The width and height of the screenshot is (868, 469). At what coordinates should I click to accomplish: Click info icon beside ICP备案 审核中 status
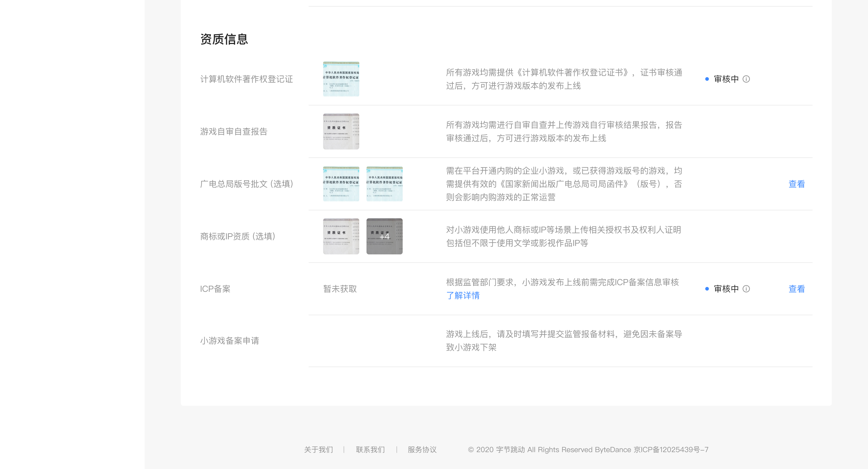[x=746, y=289]
